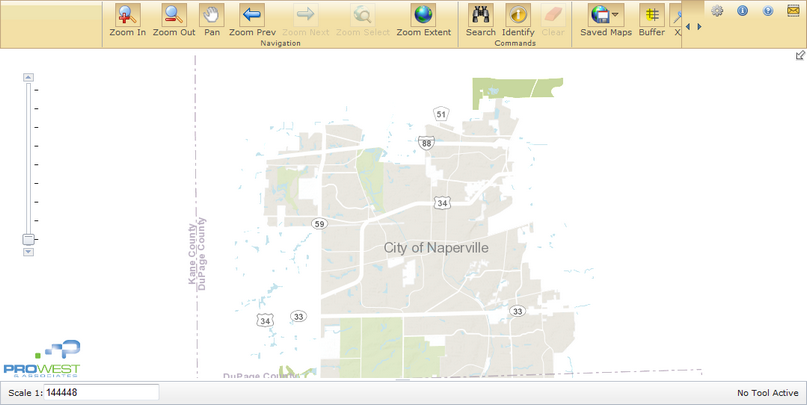The image size is (807, 405).
Task: Click the Zoom Extent label
Action: 424,32
